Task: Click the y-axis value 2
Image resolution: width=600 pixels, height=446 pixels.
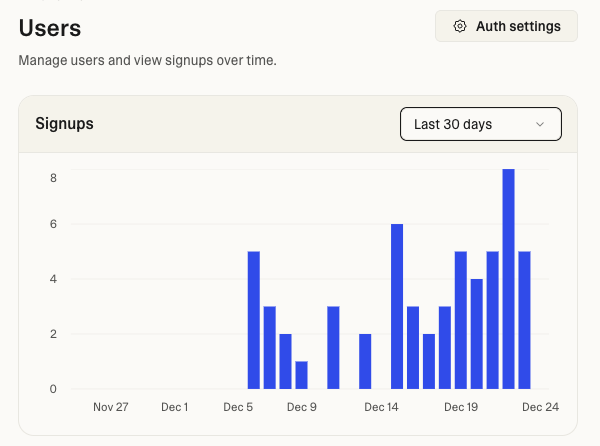Action: (x=53, y=334)
